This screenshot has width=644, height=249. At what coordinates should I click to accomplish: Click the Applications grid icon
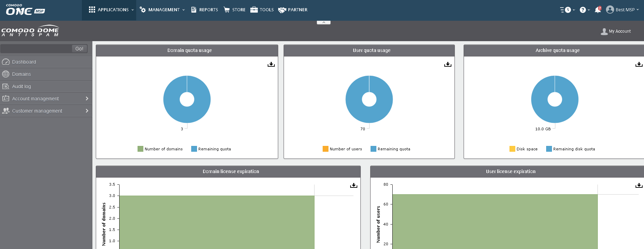92,10
